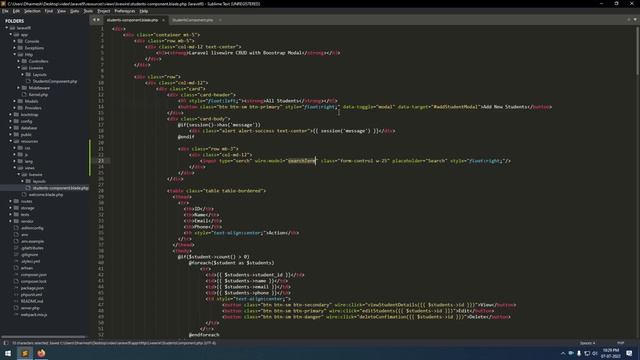640x360 pixels.
Task: Open the Find menu
Action: 49,11
